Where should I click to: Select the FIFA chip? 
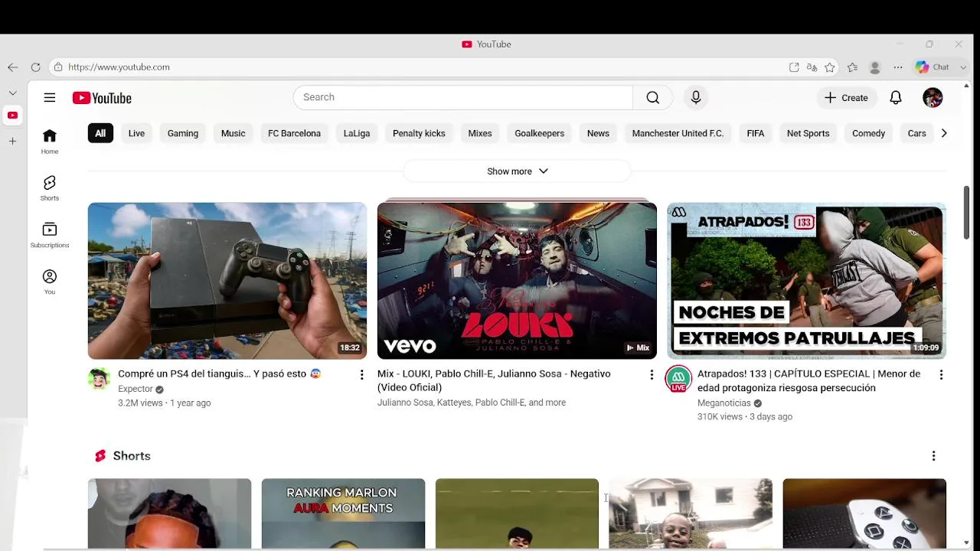coord(756,133)
